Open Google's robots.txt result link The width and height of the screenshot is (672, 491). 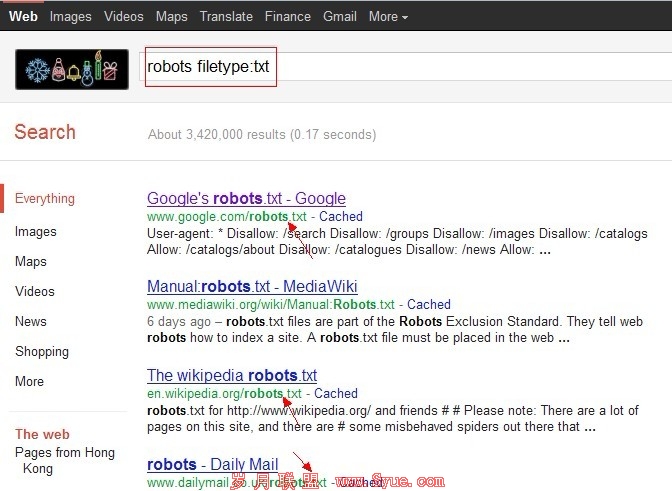[246, 198]
